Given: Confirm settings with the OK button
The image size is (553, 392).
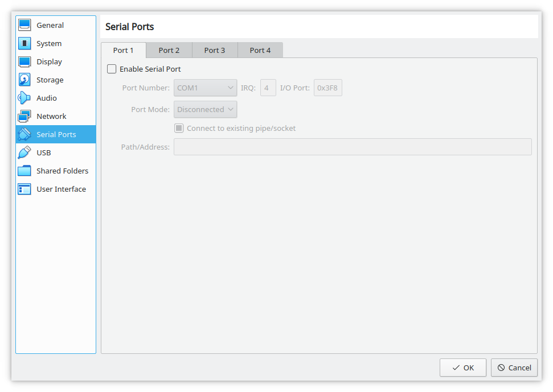Looking at the screenshot, I should pyautogui.click(x=462, y=368).
